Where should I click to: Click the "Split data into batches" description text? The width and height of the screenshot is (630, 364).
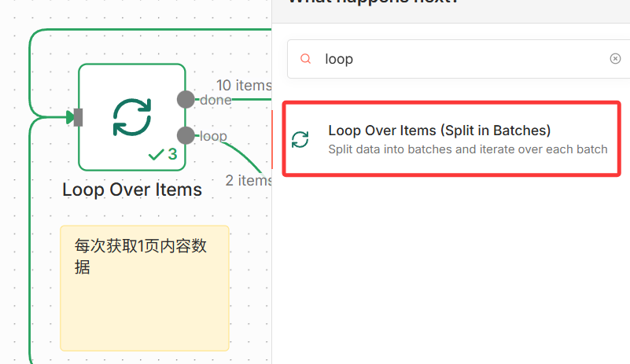467,149
